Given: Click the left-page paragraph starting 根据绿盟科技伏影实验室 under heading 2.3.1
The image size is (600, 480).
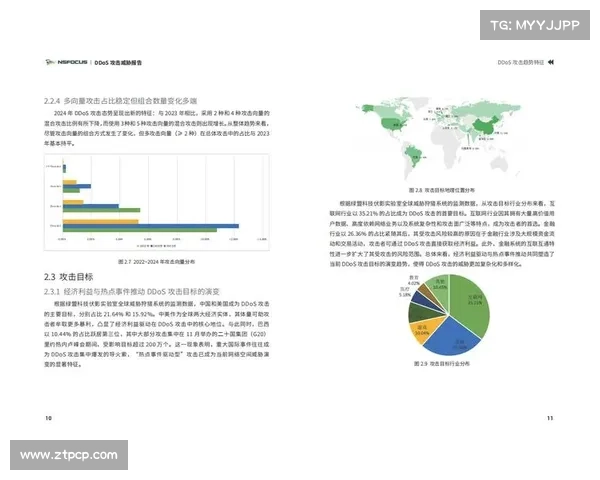Looking at the screenshot, I should point(157,334).
